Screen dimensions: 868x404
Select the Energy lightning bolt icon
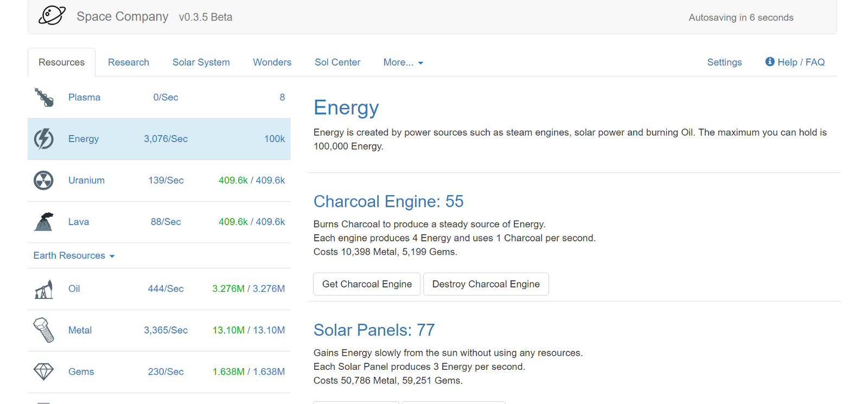(44, 139)
